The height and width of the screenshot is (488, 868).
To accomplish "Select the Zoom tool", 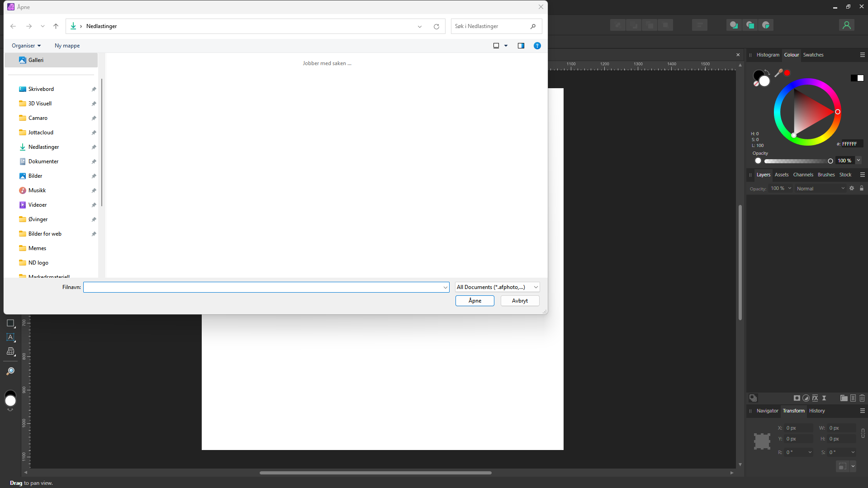I will click(x=10, y=371).
